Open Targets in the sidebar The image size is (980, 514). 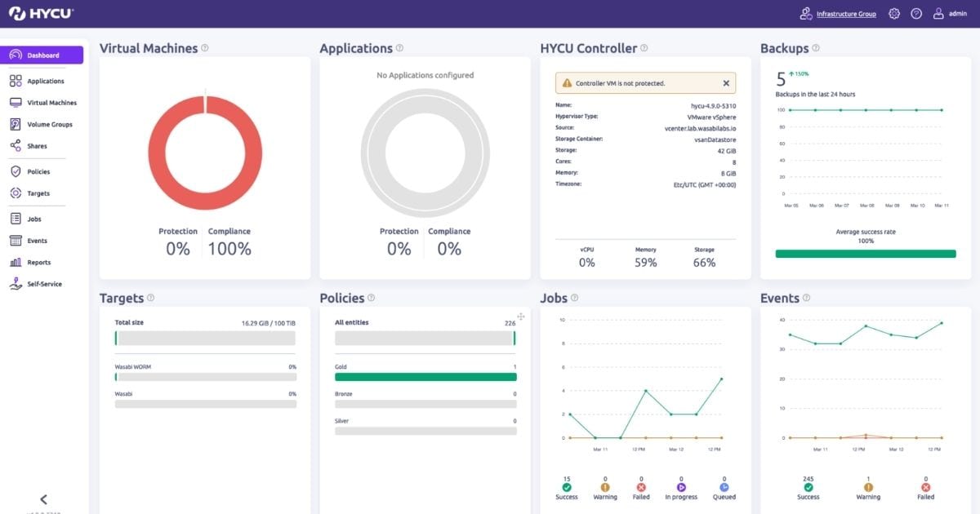pyautogui.click(x=38, y=193)
